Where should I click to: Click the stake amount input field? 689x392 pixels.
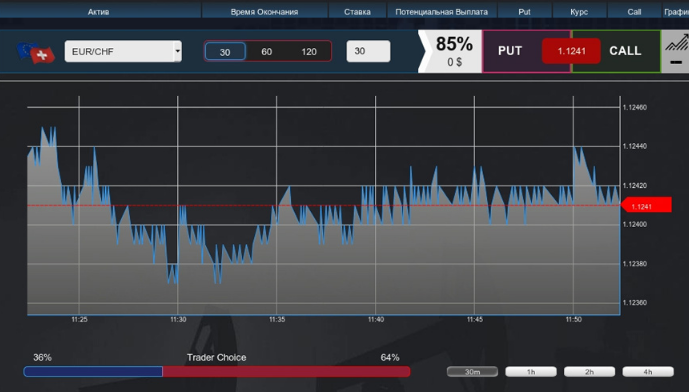[368, 51]
